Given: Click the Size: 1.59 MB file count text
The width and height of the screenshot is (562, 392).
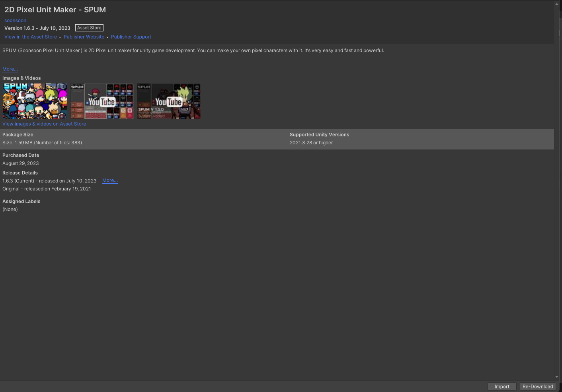Looking at the screenshot, I should [x=42, y=143].
